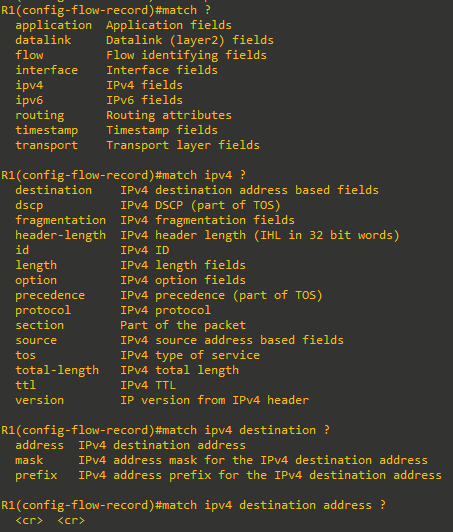Click the 'interface' match option

tap(46, 70)
